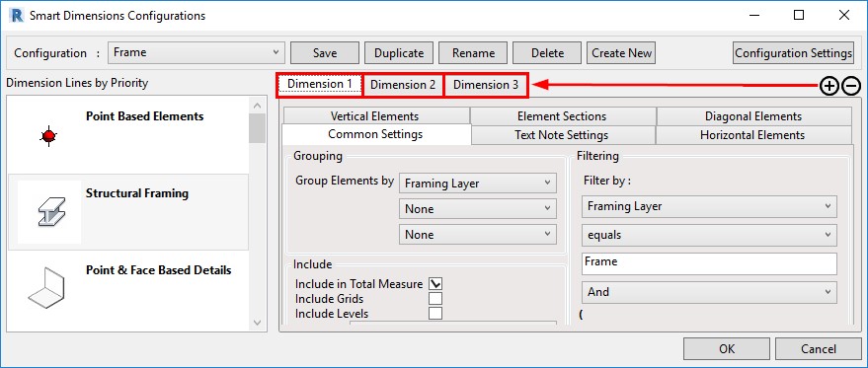Open the Element Sections tab
Viewport: 868px width, 368px height.
click(x=563, y=116)
